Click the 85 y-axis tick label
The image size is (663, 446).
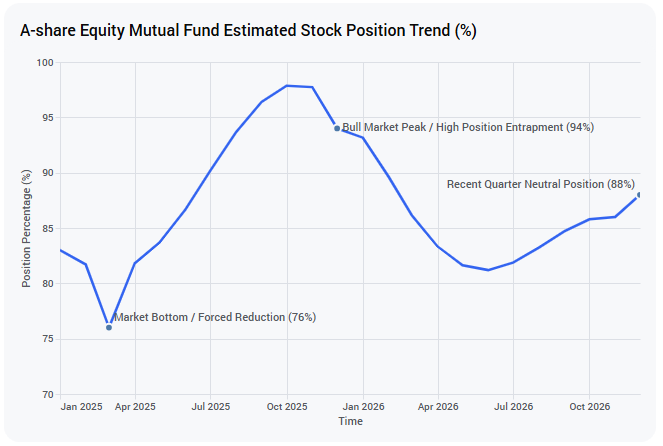(48, 229)
